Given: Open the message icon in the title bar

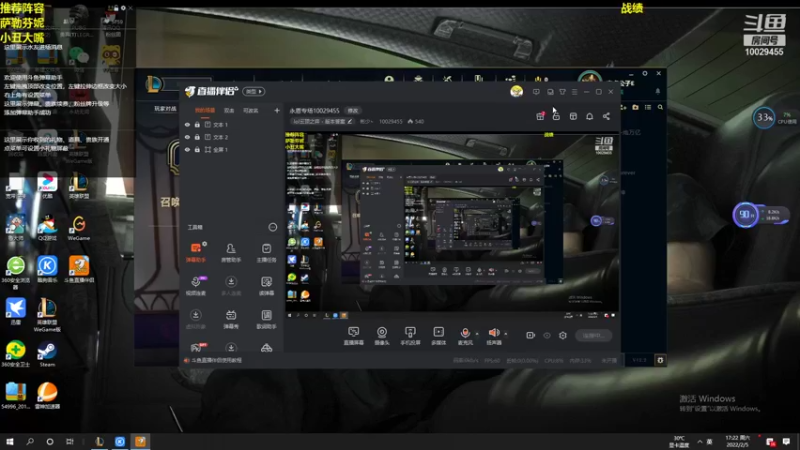Looking at the screenshot, I should 536,92.
